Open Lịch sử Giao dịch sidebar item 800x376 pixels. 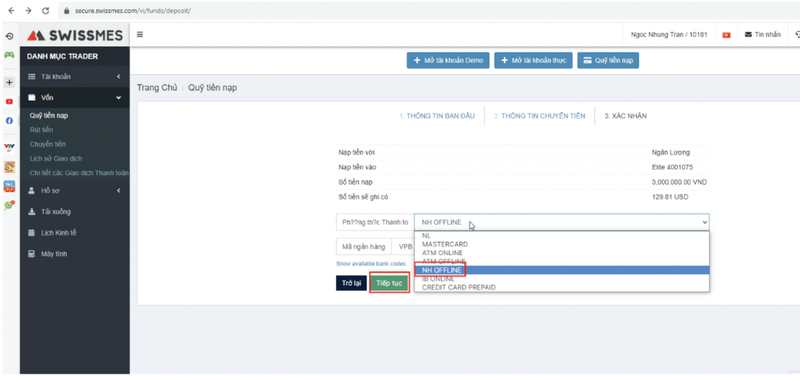pyautogui.click(x=56, y=159)
